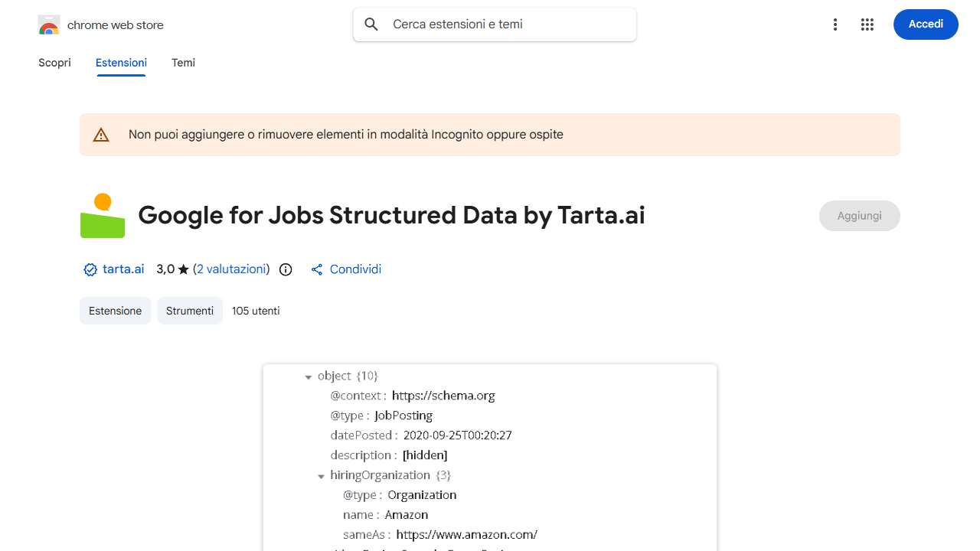Image resolution: width=980 pixels, height=551 pixels.
Task: Switch to the Temi tab
Action: click(x=183, y=63)
